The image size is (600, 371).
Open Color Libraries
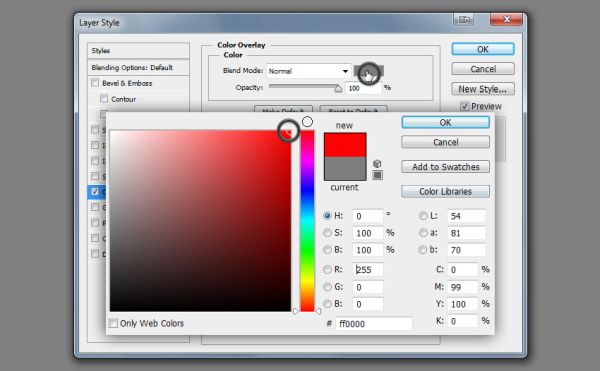click(445, 191)
